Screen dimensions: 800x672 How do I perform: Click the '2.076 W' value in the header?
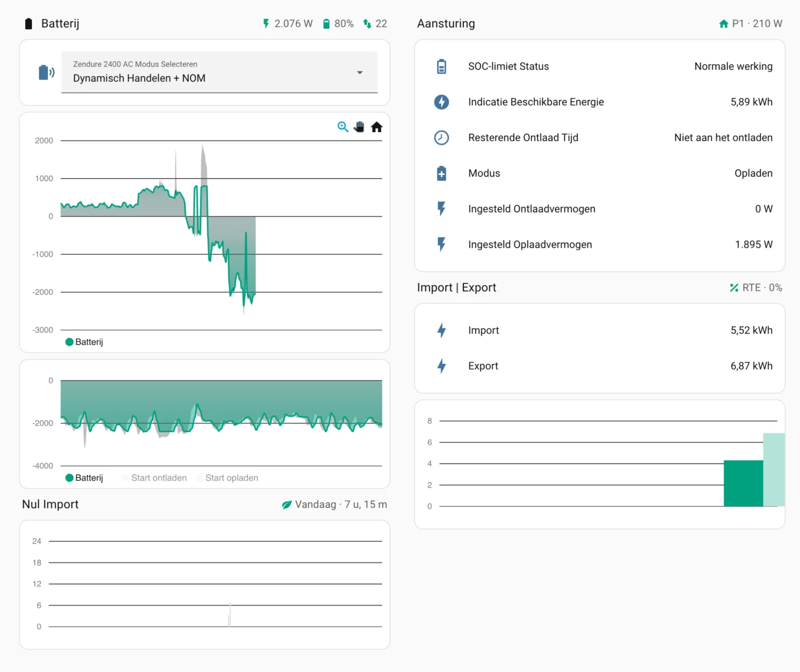294,23
